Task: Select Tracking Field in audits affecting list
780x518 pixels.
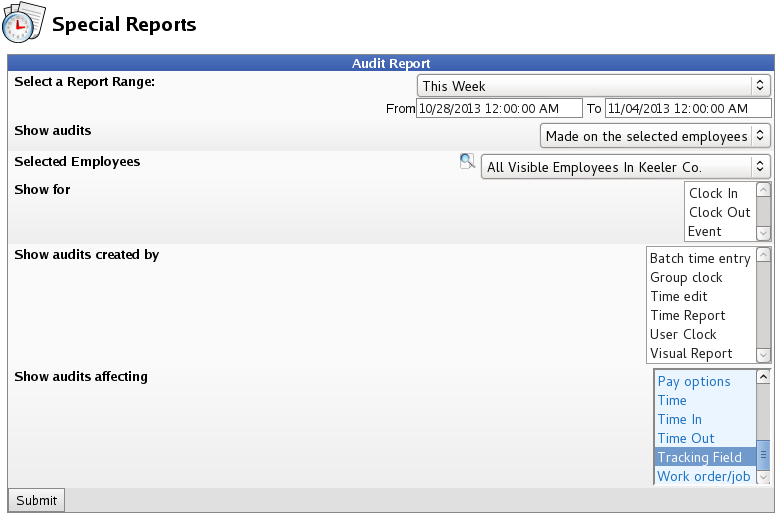Action: point(705,457)
